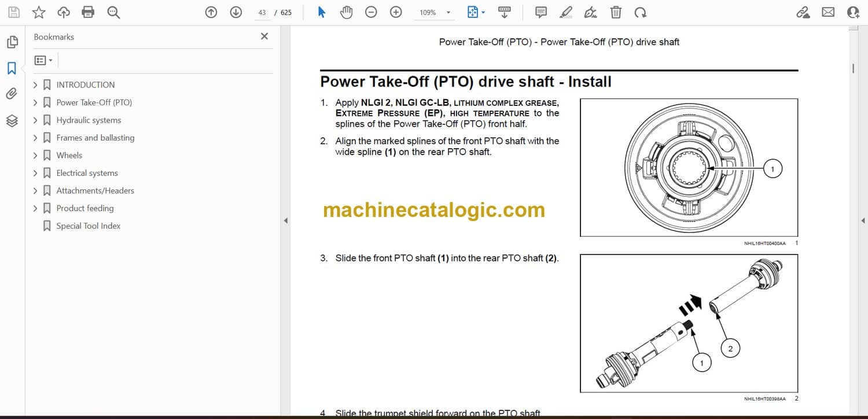
Task: Toggle the Bookmarks sidebar panel icon
Action: (12, 68)
